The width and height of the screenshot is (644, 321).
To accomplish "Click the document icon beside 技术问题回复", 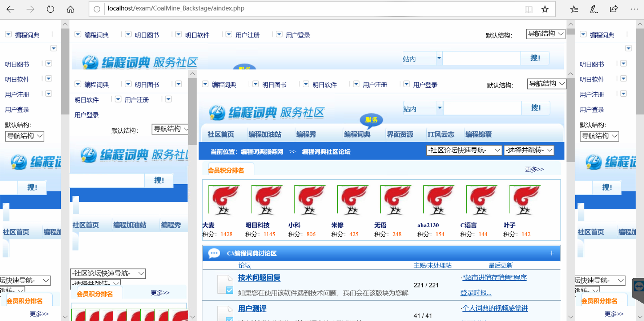I will (225, 284).
